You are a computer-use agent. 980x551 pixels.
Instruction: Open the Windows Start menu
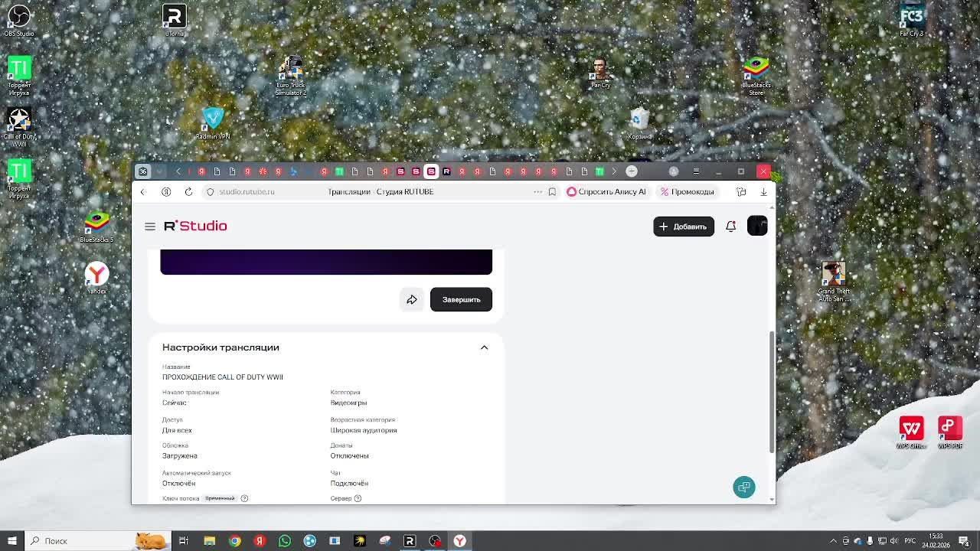12,541
